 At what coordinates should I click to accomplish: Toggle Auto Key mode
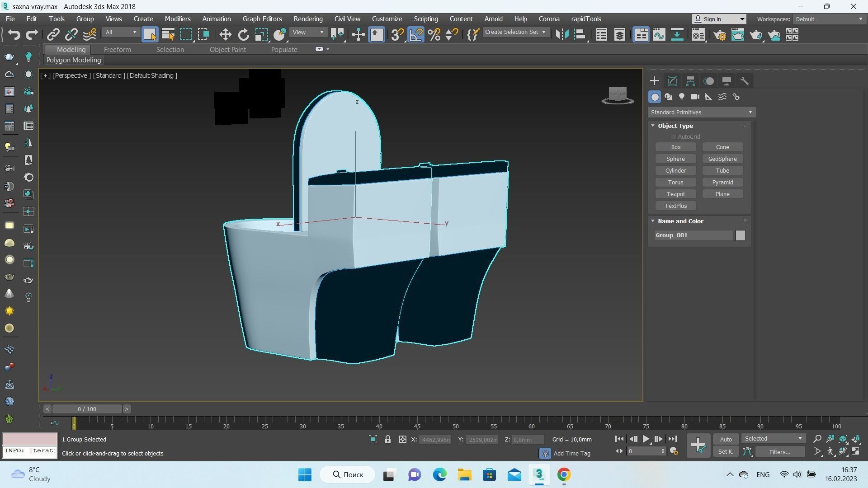pyautogui.click(x=726, y=440)
